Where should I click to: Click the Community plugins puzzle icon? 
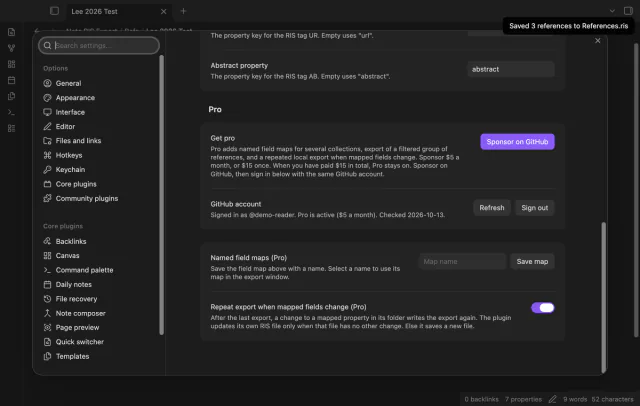[x=47, y=198]
